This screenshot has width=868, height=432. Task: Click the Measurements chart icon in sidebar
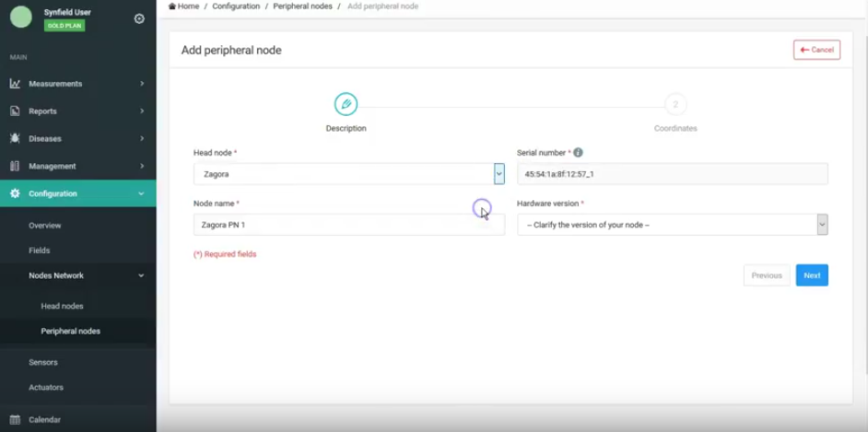(15, 84)
